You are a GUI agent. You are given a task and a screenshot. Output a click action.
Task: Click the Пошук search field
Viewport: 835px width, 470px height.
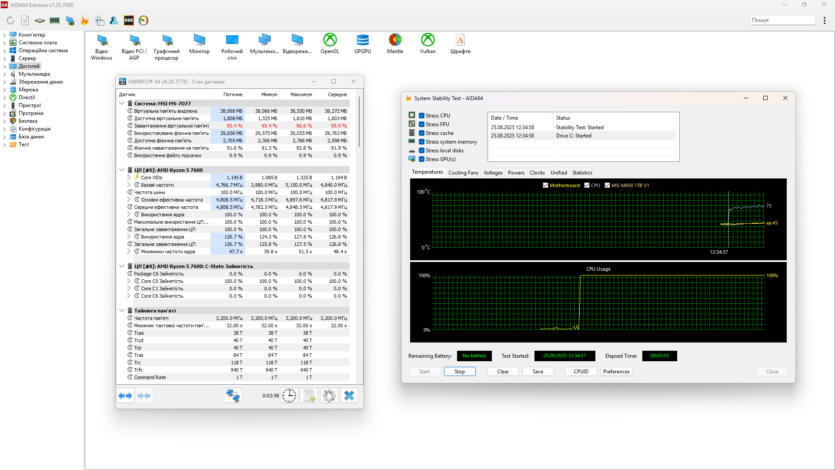[x=783, y=20]
